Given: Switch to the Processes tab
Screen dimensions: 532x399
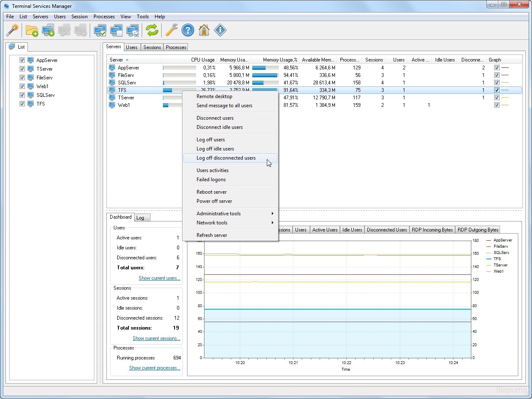Looking at the screenshot, I should pos(176,47).
